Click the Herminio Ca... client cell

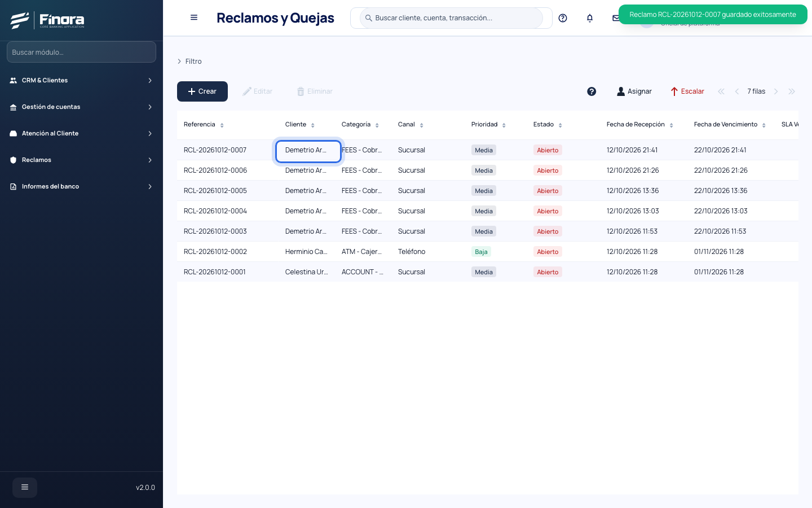306,252
